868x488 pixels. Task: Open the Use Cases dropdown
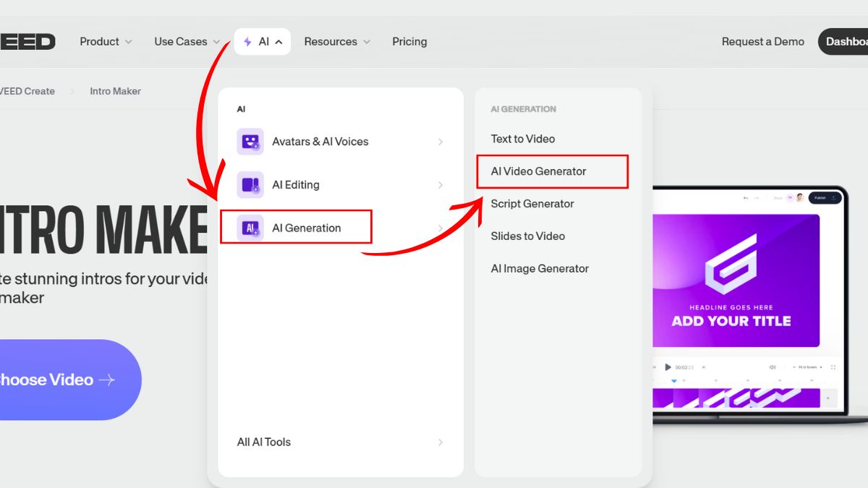tap(187, 42)
